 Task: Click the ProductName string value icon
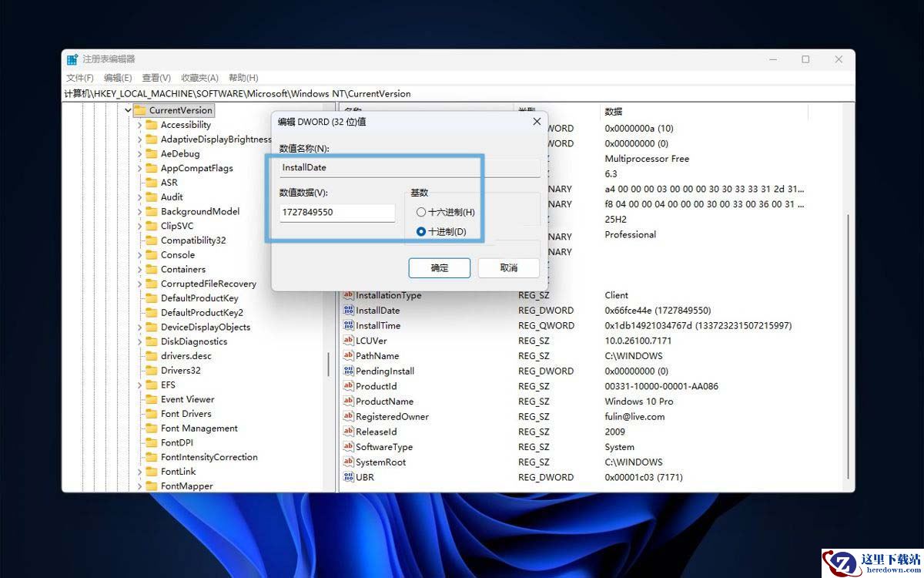coord(348,402)
